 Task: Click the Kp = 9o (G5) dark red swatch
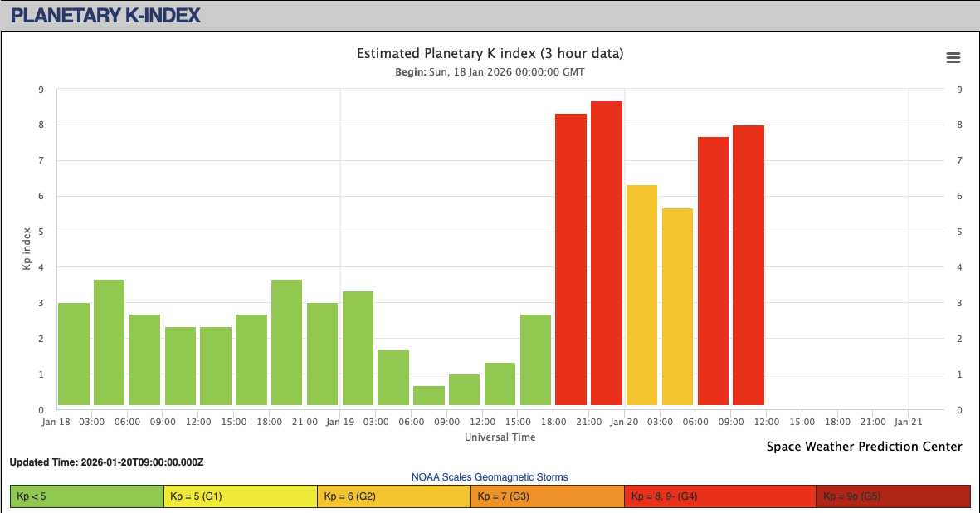pos(893,496)
